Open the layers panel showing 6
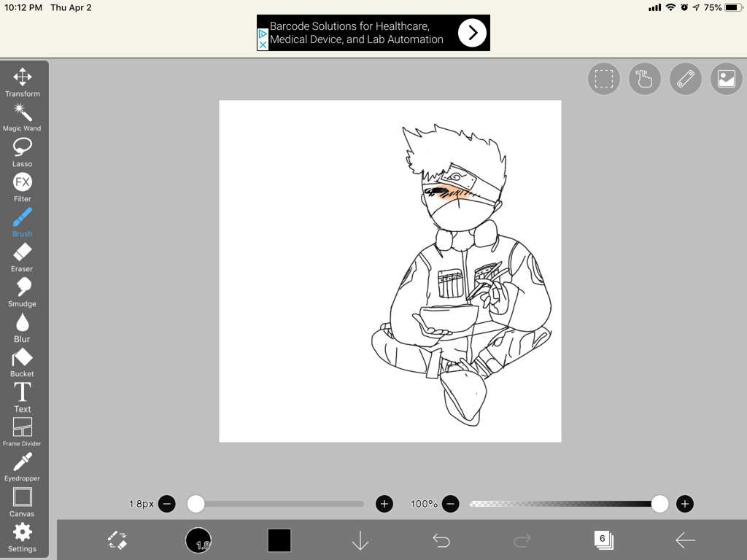This screenshot has width=747, height=560. point(603,540)
